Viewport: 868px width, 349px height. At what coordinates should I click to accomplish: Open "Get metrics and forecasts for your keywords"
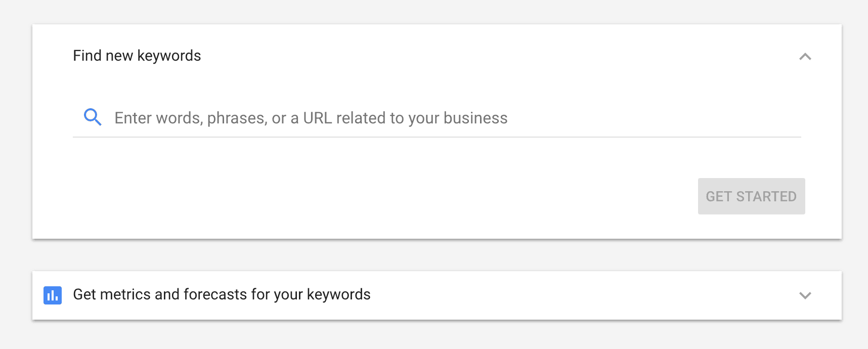[437, 295]
